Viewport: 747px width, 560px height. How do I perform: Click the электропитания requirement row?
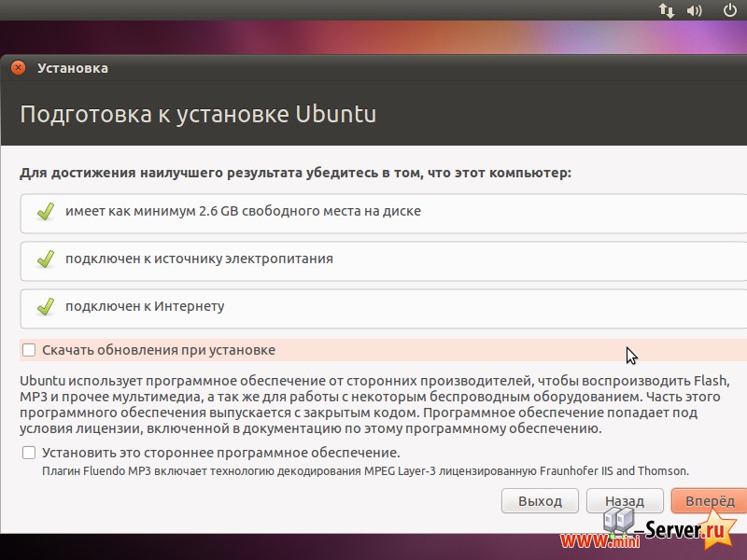373,259
